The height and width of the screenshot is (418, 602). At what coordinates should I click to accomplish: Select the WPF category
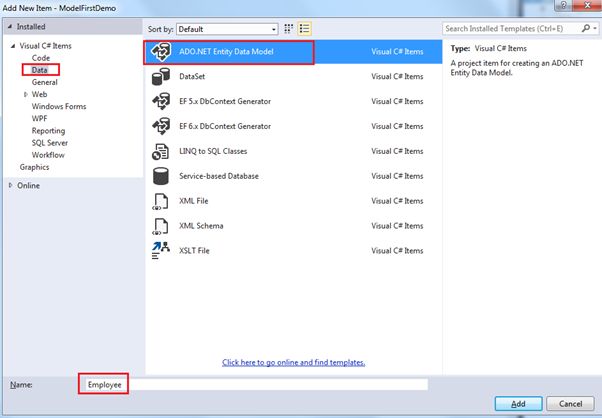(x=40, y=119)
